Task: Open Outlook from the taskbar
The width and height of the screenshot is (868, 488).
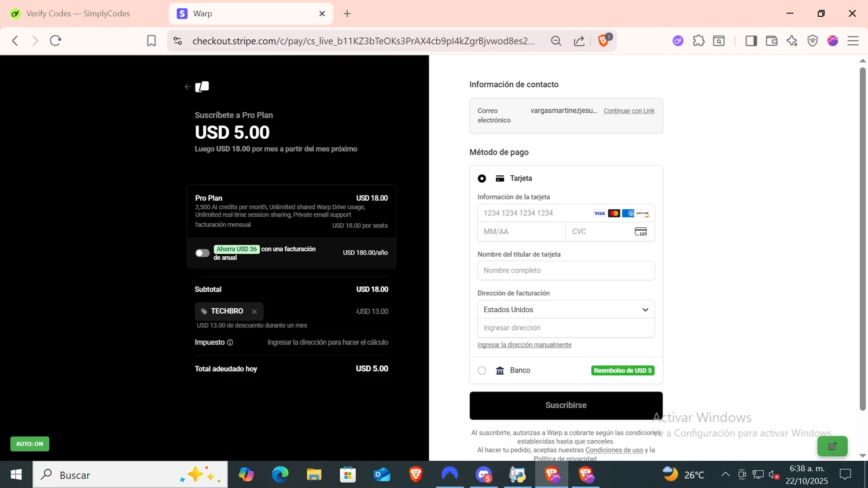Action: click(382, 475)
